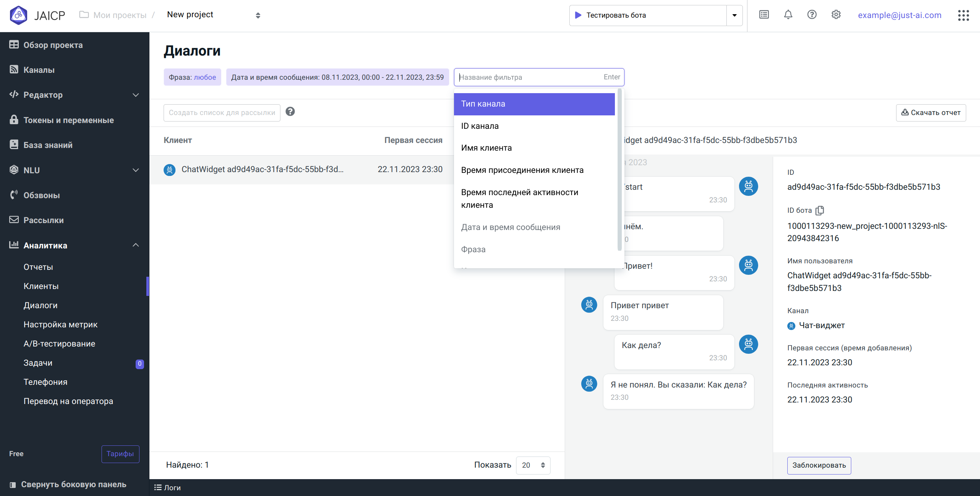
Task: Open the help question mark icon in header
Action: tap(812, 15)
